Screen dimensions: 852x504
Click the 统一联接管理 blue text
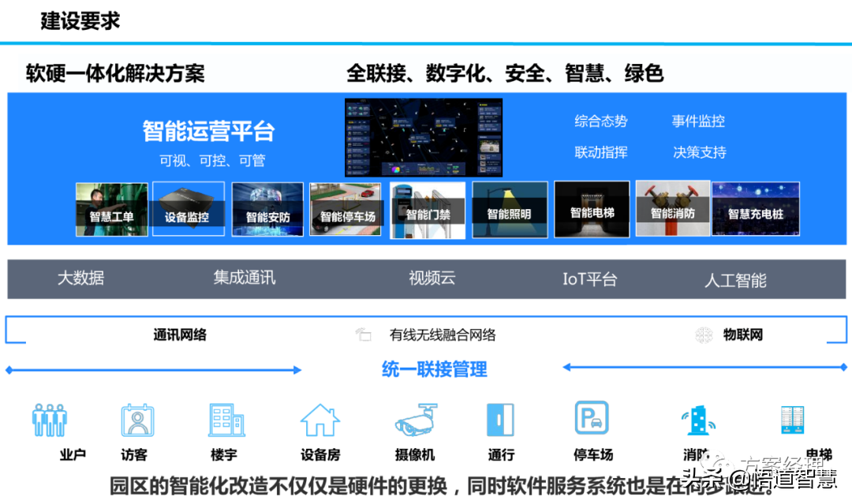coord(435,369)
